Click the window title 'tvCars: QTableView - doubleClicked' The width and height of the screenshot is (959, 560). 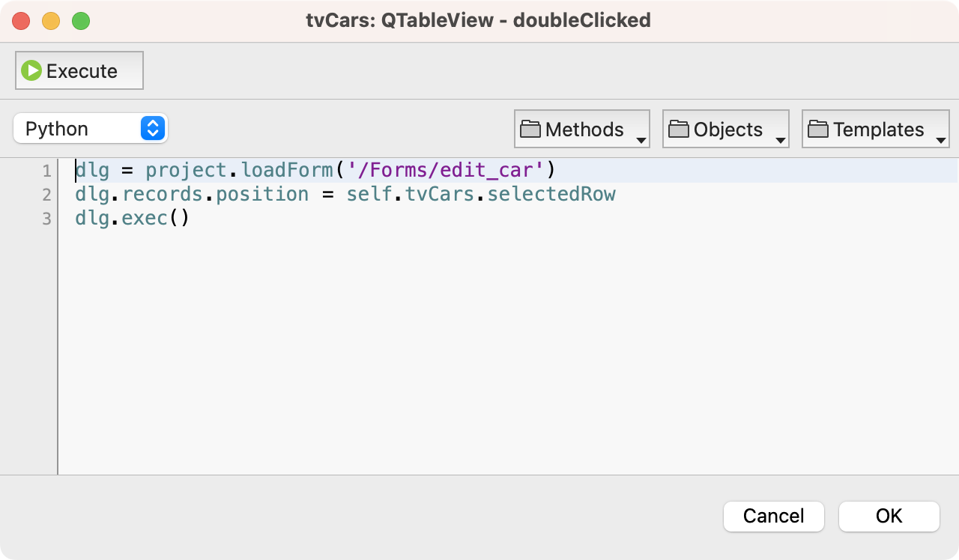pyautogui.click(x=478, y=20)
